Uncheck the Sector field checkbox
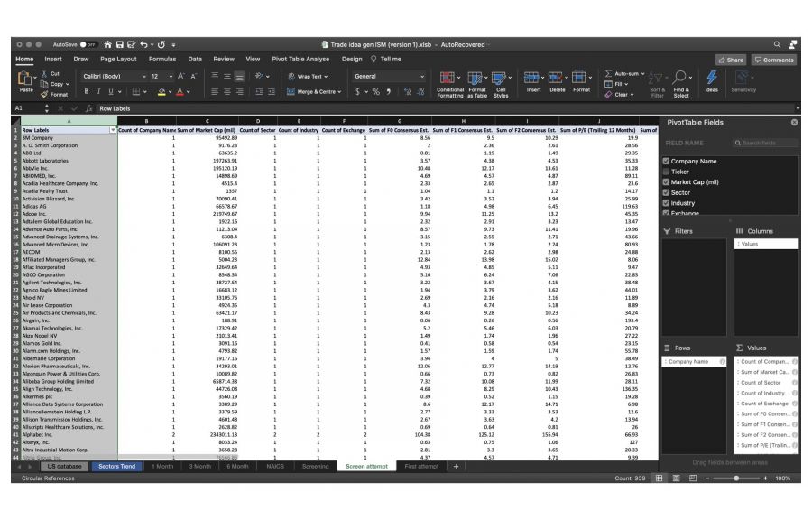The height and width of the screenshot is (520, 812). tap(666, 192)
